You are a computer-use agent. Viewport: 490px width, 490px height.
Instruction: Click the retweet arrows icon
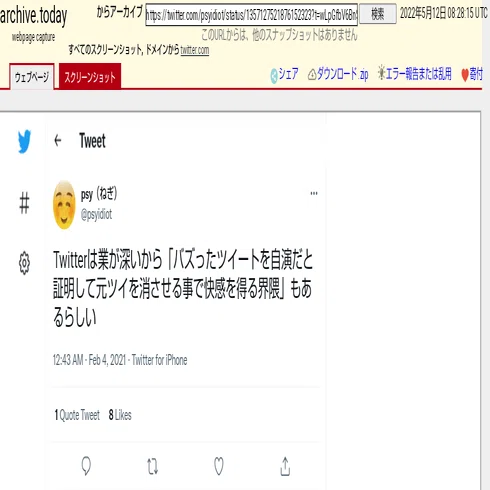coord(152,466)
